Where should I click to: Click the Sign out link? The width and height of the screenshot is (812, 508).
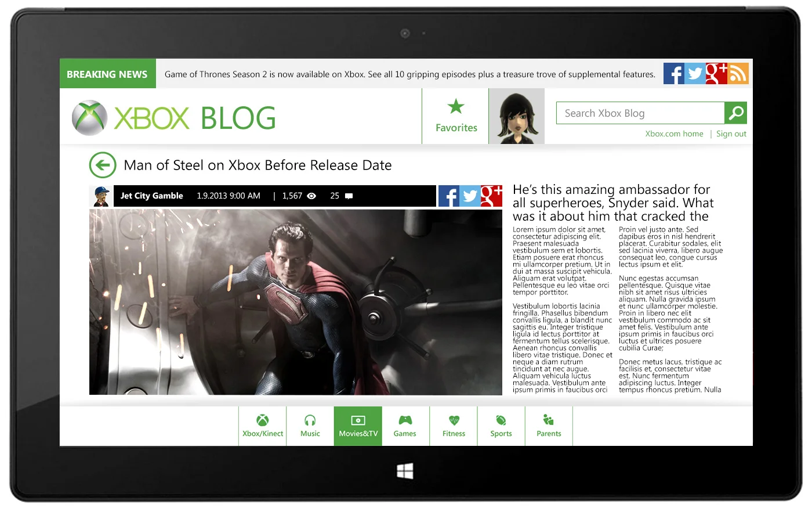click(731, 134)
